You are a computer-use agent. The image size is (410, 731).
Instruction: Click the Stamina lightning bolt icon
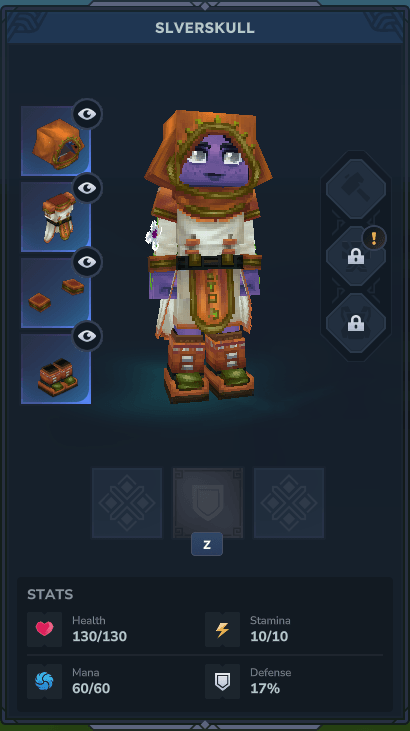(222, 629)
